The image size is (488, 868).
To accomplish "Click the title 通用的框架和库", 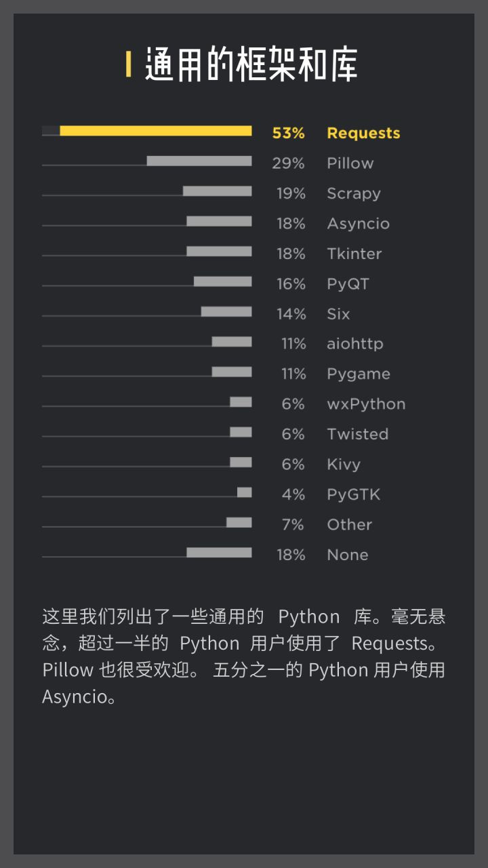I will (x=251, y=66).
